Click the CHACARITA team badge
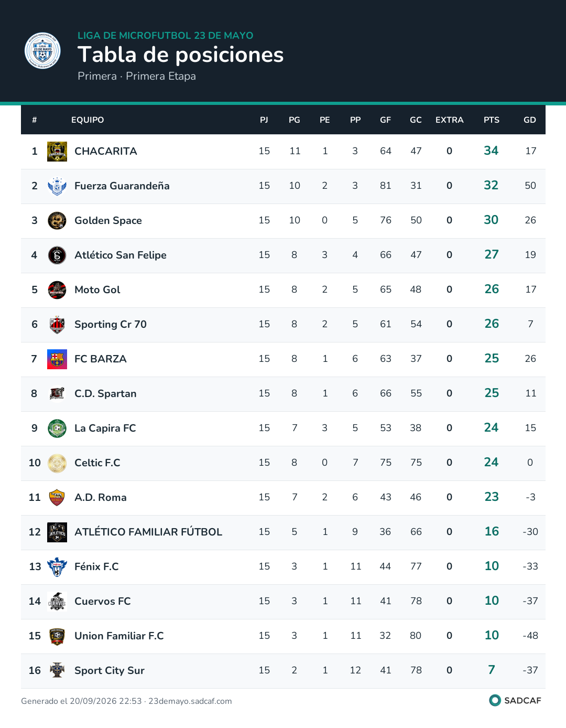The image size is (566, 728). [x=57, y=152]
